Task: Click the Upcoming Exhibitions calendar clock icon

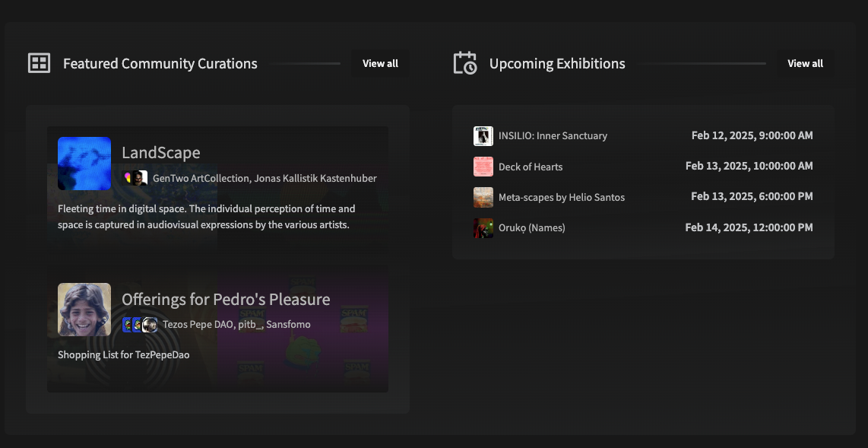Action: click(x=464, y=63)
